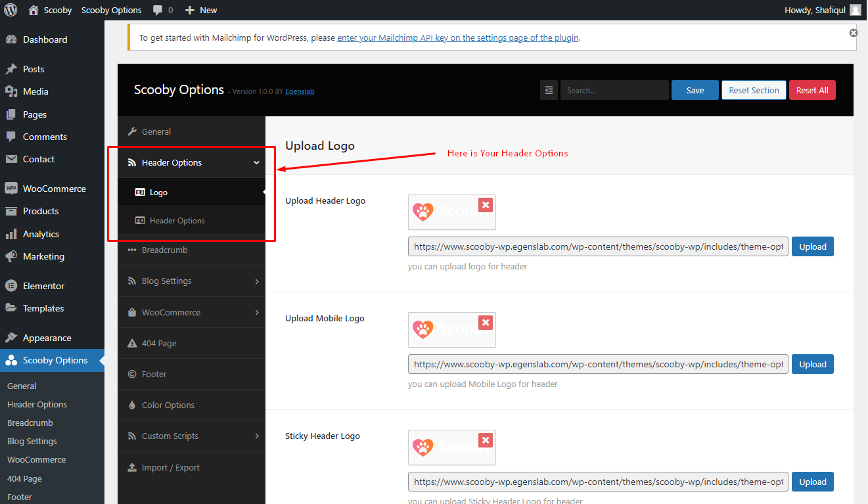The width and height of the screenshot is (868, 504).
Task: Upload a new sticky header logo
Action: click(x=813, y=482)
